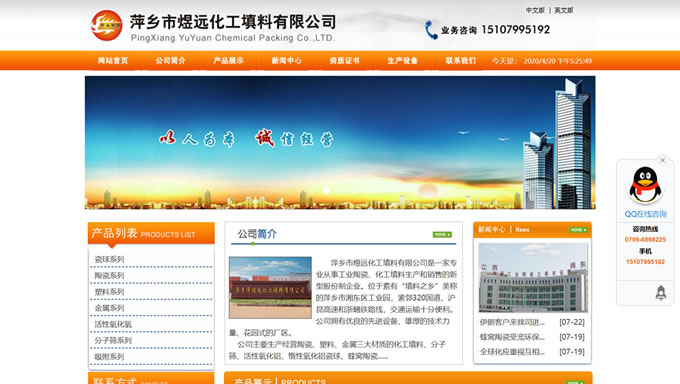680x384 pixels.
Task: Click QQ在线咨询 link text
Action: (x=645, y=214)
